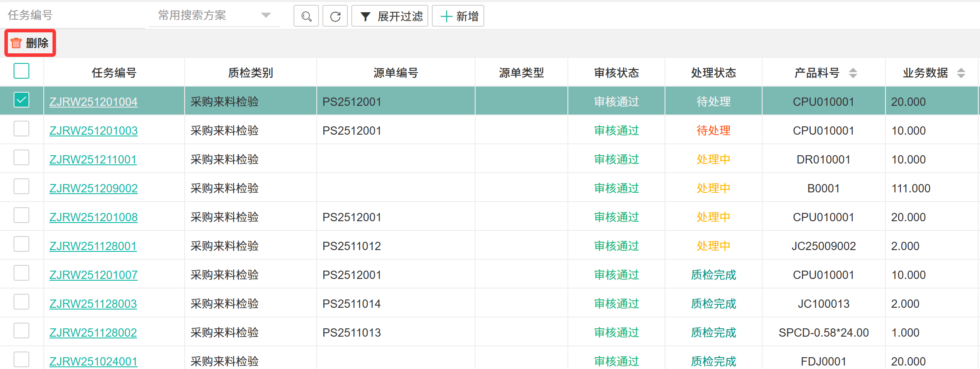Open task link ZJRW251201008

click(94, 217)
